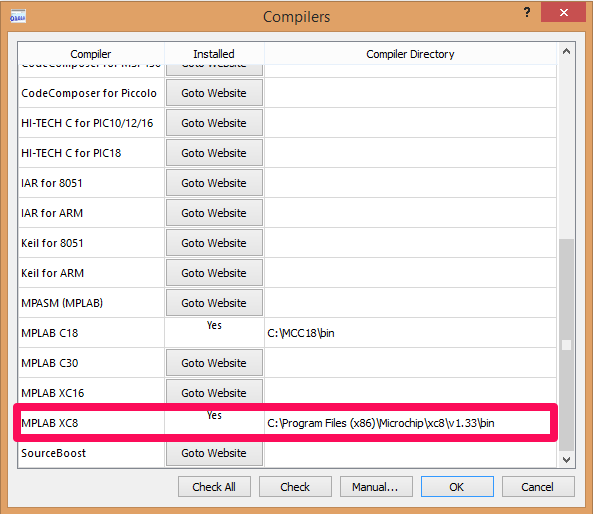Viewport: 593px width, 514px height.
Task: Open website for Keil for ARM
Action: pyautogui.click(x=214, y=273)
